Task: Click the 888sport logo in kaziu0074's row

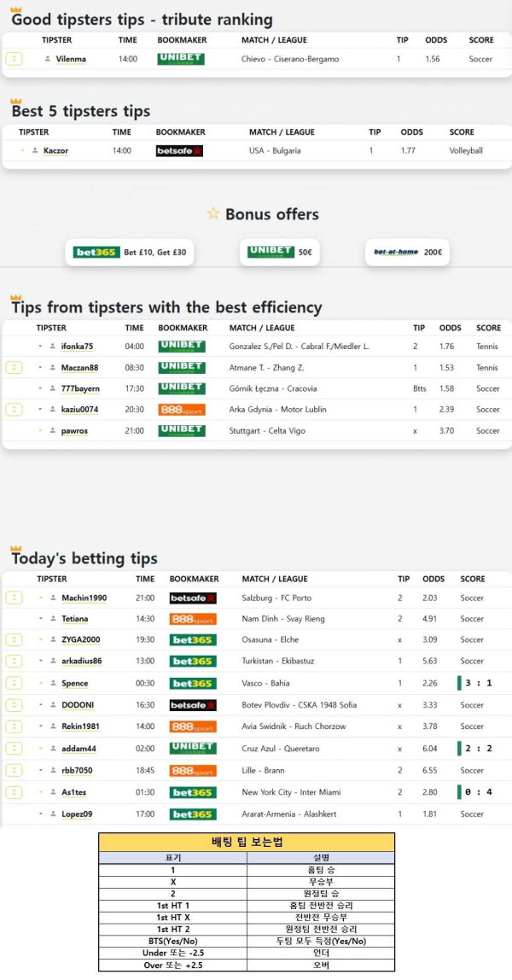Action: pyautogui.click(x=181, y=410)
